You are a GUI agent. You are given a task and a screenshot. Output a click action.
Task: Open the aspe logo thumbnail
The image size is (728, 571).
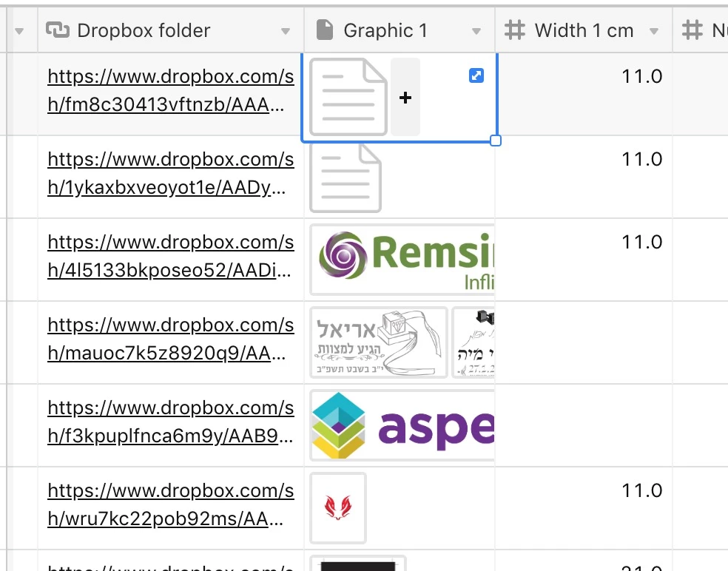click(402, 425)
